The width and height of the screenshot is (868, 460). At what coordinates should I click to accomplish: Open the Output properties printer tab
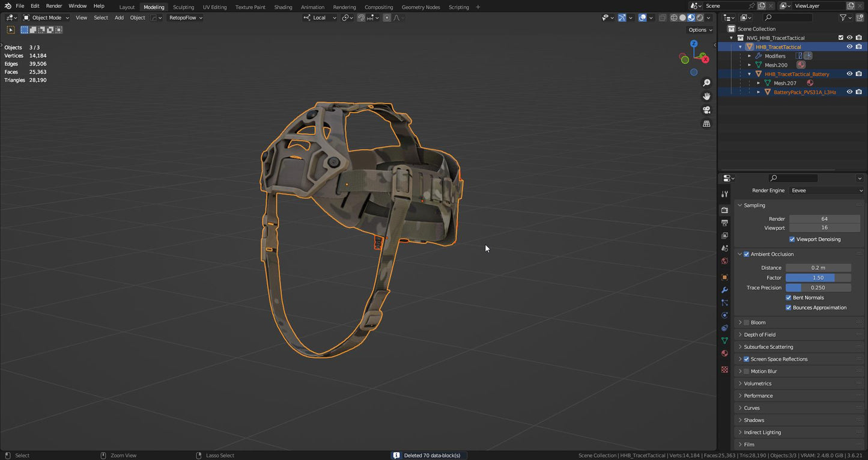pos(724,223)
